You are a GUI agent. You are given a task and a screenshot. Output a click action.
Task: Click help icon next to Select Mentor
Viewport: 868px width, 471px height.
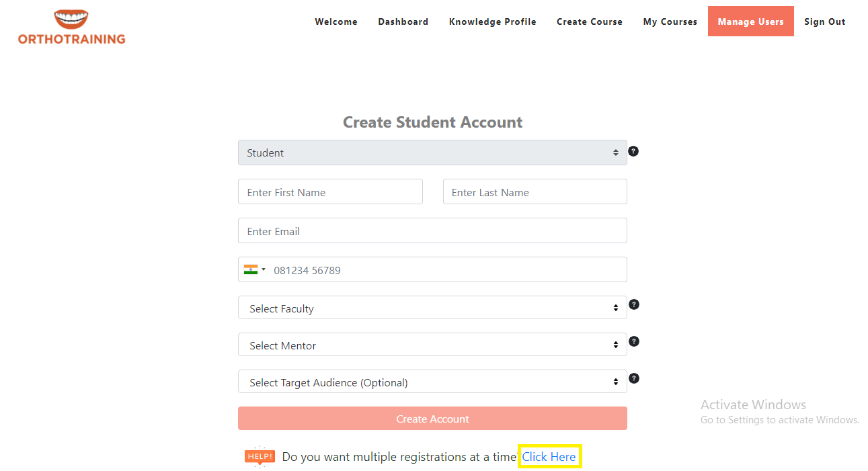(633, 341)
